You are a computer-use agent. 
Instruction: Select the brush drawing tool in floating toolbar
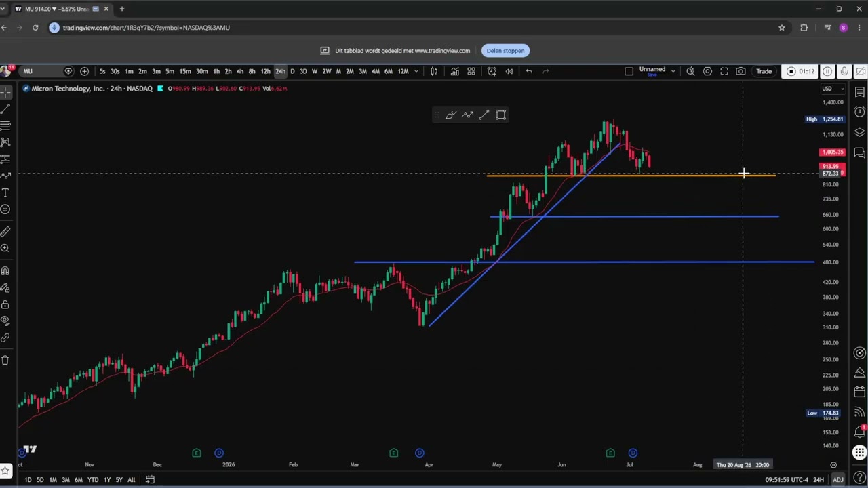[451, 115]
